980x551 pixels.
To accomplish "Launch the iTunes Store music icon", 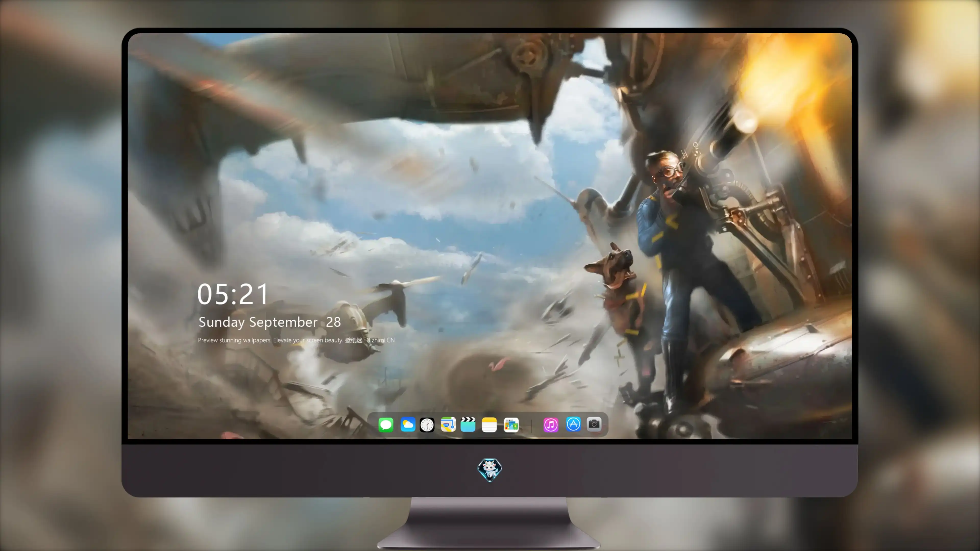I will tap(551, 425).
